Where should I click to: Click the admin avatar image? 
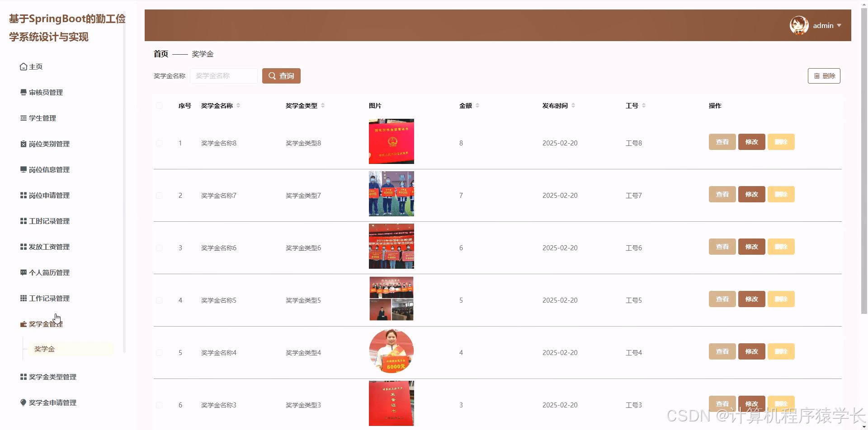[799, 25]
